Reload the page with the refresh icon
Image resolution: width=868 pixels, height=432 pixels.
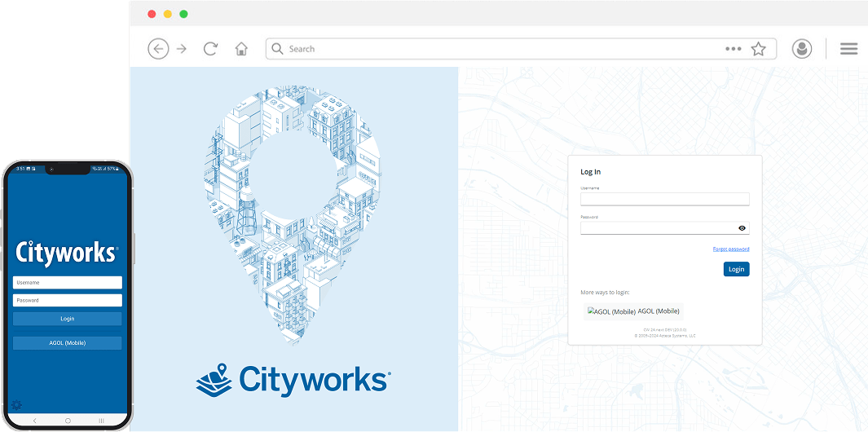pyautogui.click(x=209, y=49)
